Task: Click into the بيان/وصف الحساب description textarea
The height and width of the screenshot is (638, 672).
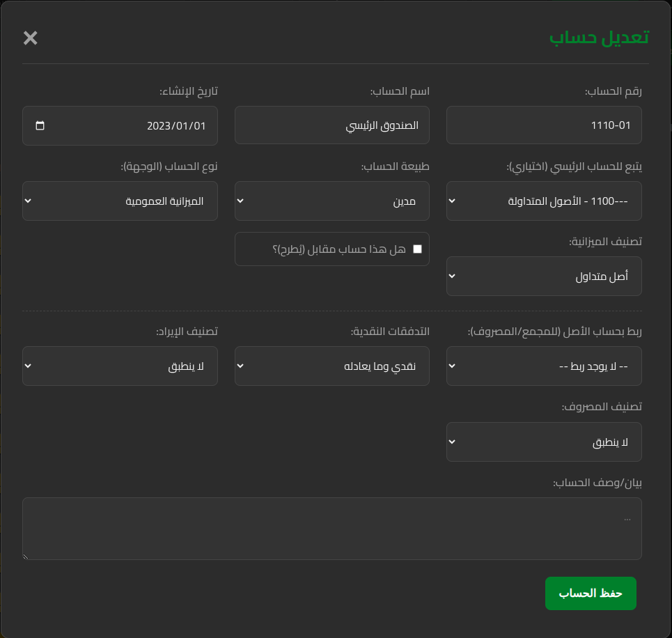Action: [332, 529]
